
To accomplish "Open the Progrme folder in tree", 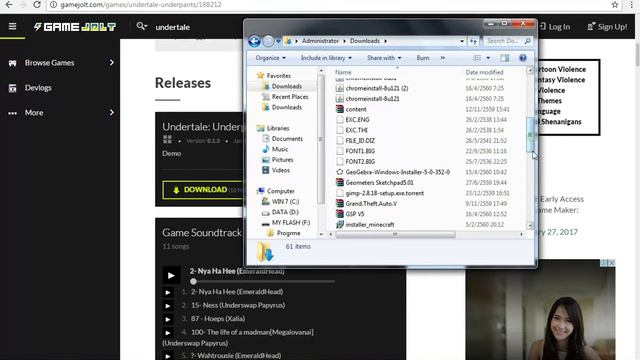I will pyautogui.click(x=288, y=233).
